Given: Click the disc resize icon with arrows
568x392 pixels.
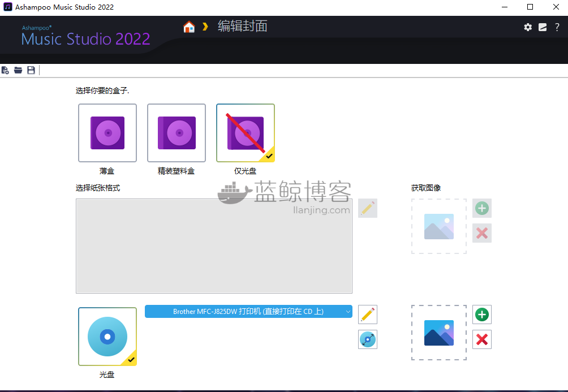Looking at the screenshot, I should [x=368, y=339].
